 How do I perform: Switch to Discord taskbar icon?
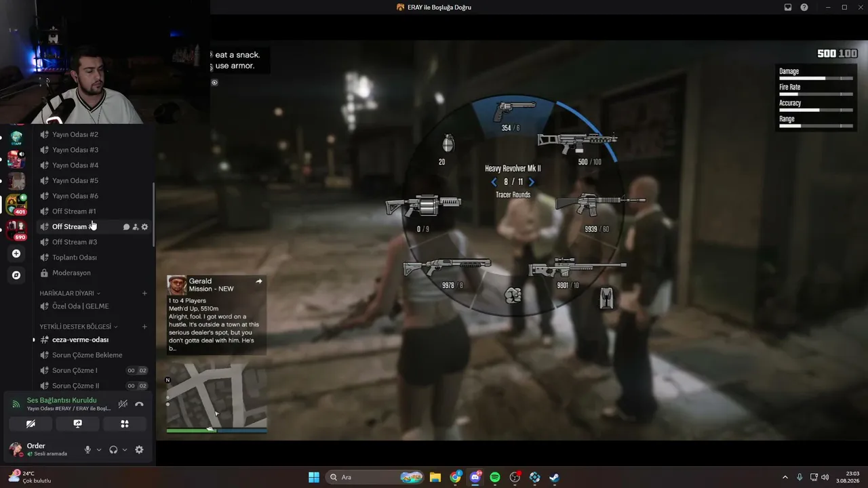click(x=475, y=477)
